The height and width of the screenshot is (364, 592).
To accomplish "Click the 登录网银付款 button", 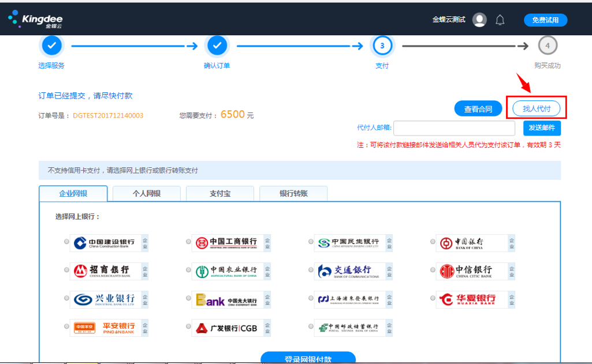I will pos(308,358).
